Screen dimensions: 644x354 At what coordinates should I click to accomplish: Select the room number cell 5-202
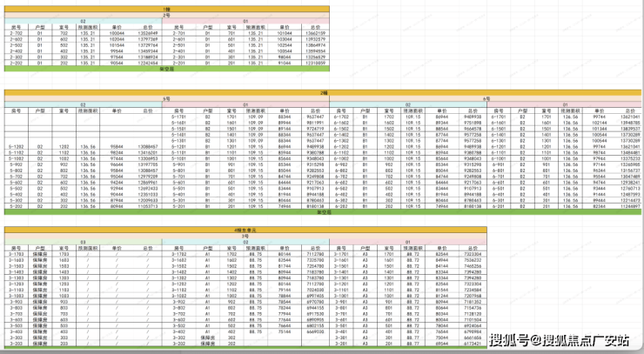click(17, 206)
